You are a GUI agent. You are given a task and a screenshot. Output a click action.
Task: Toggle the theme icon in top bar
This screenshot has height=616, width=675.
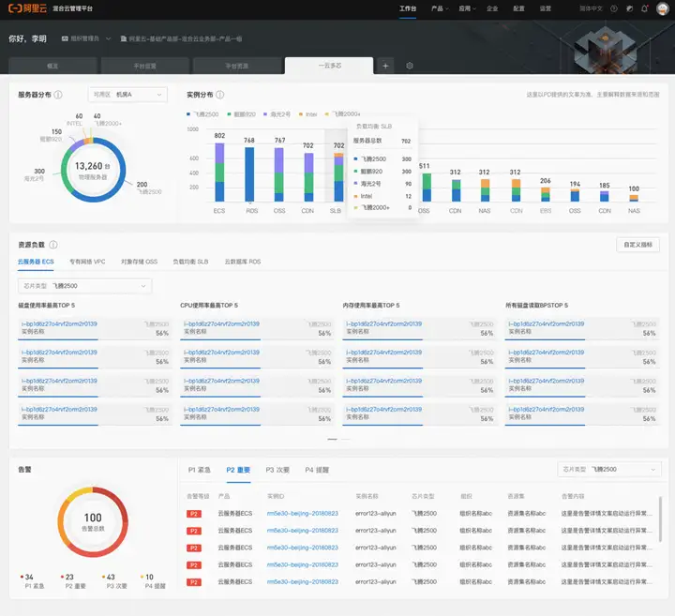(629, 8)
